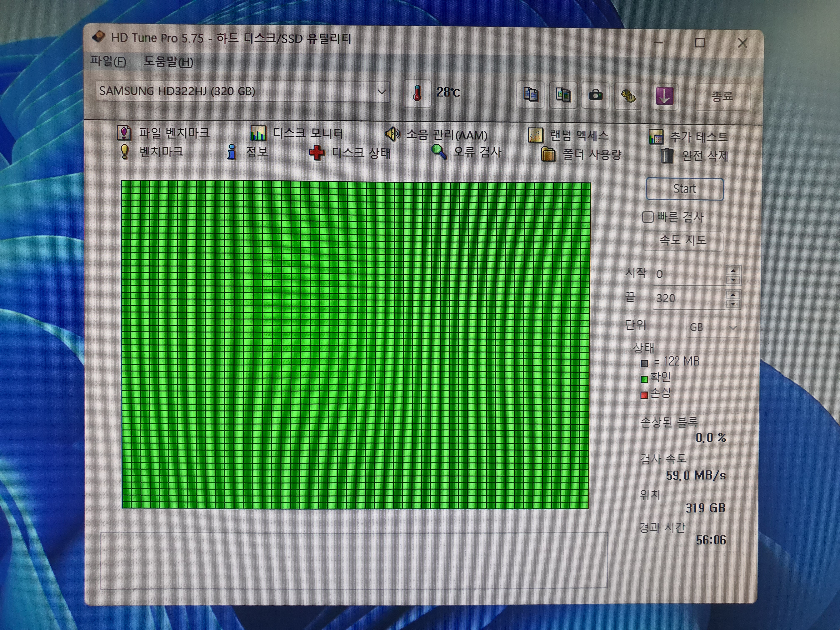840x630 pixels.
Task: Click the copy screenshot to clipboard icon
Action: click(563, 95)
